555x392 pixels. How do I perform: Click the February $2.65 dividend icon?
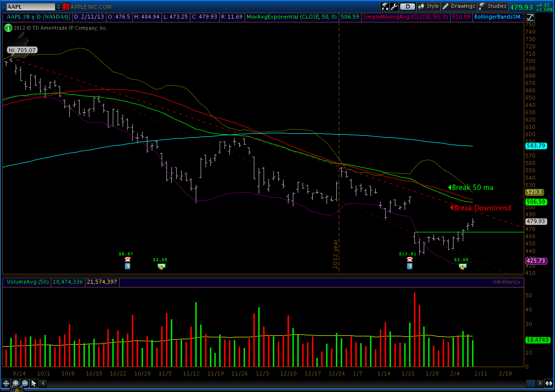point(462,266)
